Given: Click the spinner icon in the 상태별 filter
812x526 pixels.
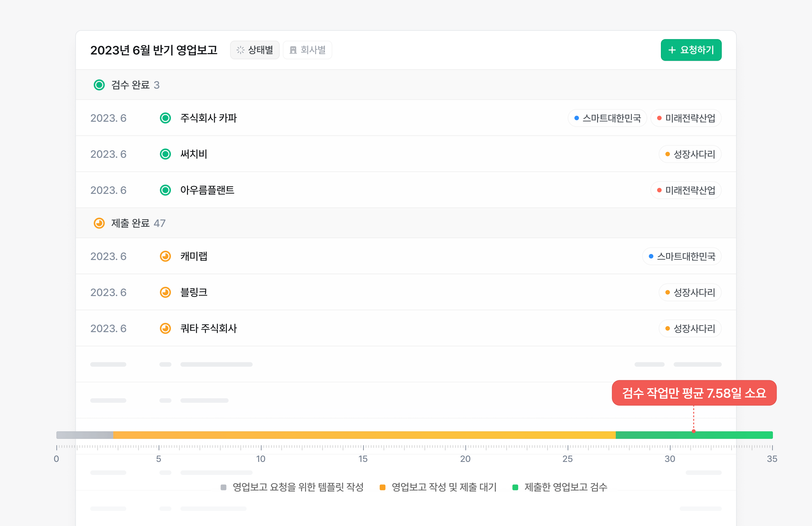Looking at the screenshot, I should [x=241, y=50].
